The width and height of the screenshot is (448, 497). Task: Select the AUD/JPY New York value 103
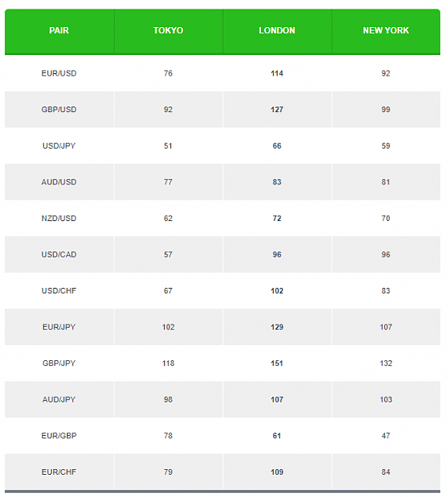pyautogui.click(x=386, y=399)
